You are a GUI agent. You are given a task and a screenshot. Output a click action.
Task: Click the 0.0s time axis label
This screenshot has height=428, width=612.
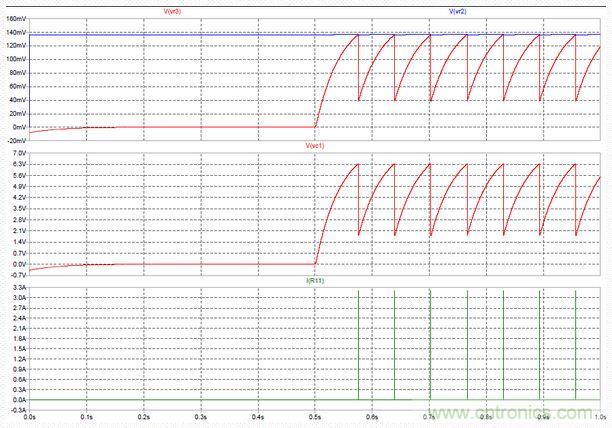coord(30,414)
